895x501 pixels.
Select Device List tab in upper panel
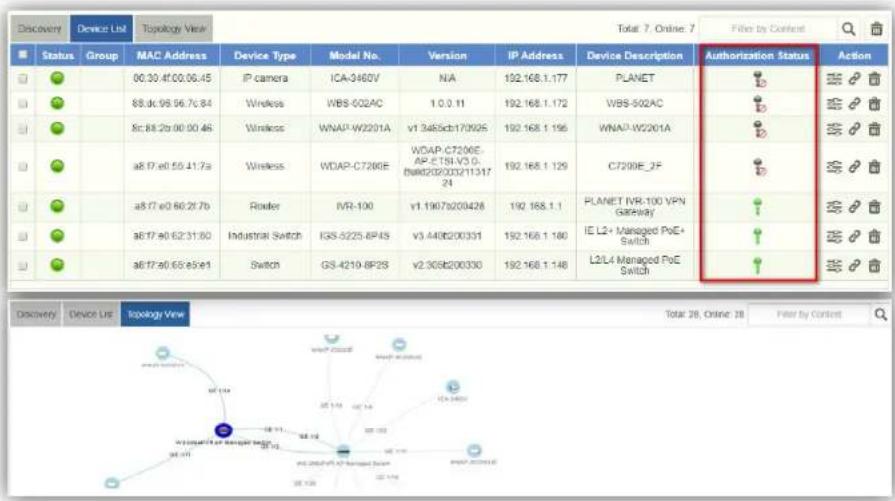(x=102, y=29)
